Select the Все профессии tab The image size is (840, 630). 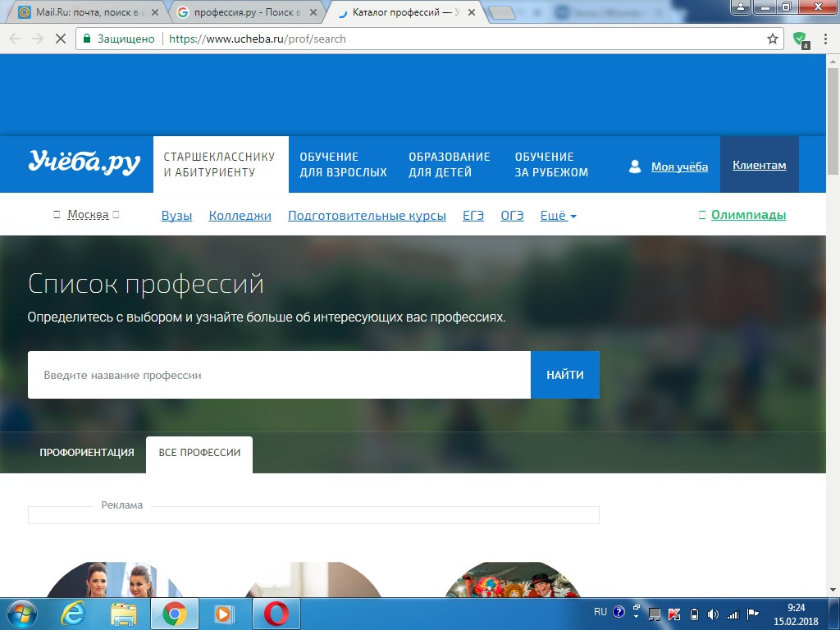[199, 453]
